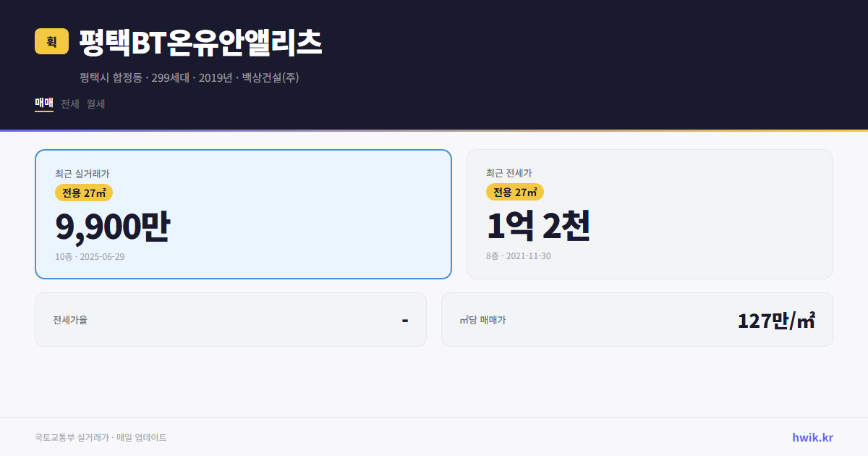This screenshot has height=456, width=868.
Task: Open the 전세 tab
Action: [69, 104]
